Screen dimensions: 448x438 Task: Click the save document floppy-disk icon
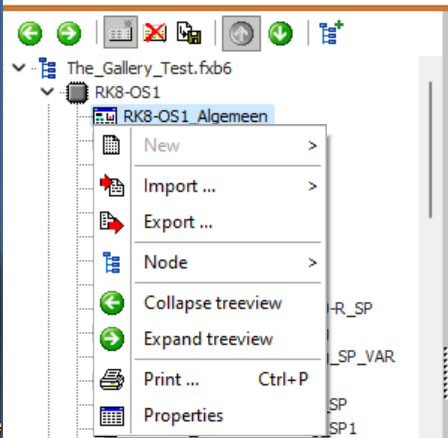click(x=189, y=33)
